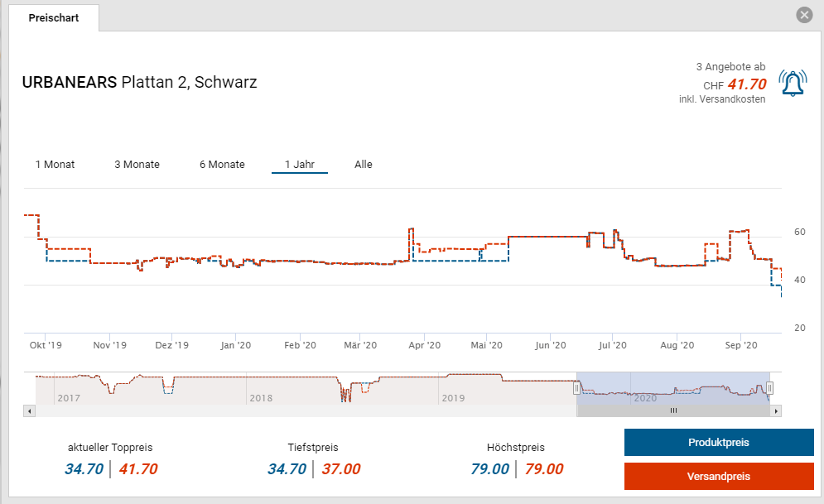Select the Preischart tab
Image resolution: width=824 pixels, height=504 pixels.
[x=54, y=17]
